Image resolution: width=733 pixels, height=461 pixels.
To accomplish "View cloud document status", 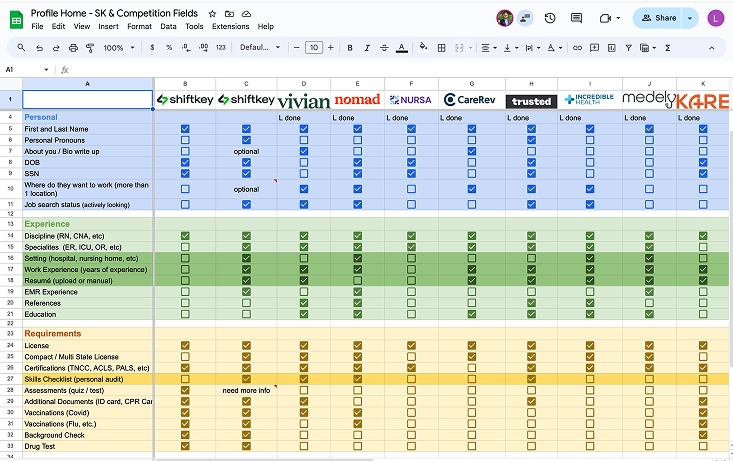I will click(x=246, y=14).
